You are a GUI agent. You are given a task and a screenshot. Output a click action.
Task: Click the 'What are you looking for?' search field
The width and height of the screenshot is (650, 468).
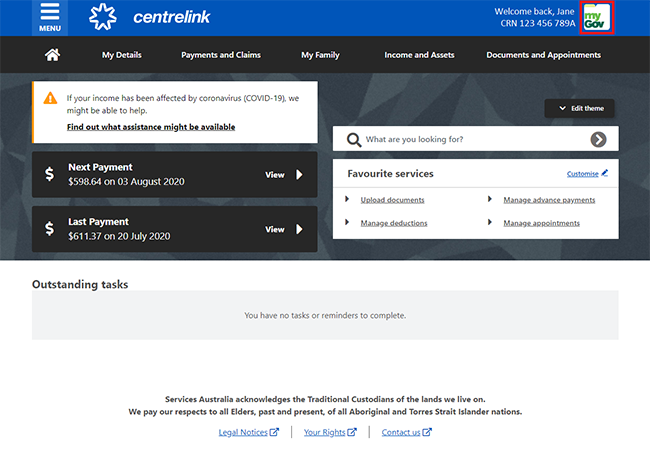[x=470, y=140]
